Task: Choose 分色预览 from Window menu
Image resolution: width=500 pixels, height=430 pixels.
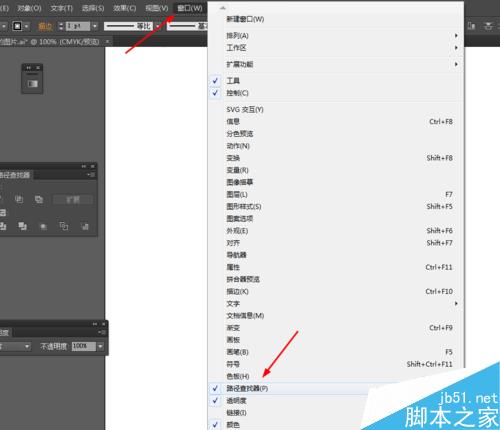Action: (336, 134)
